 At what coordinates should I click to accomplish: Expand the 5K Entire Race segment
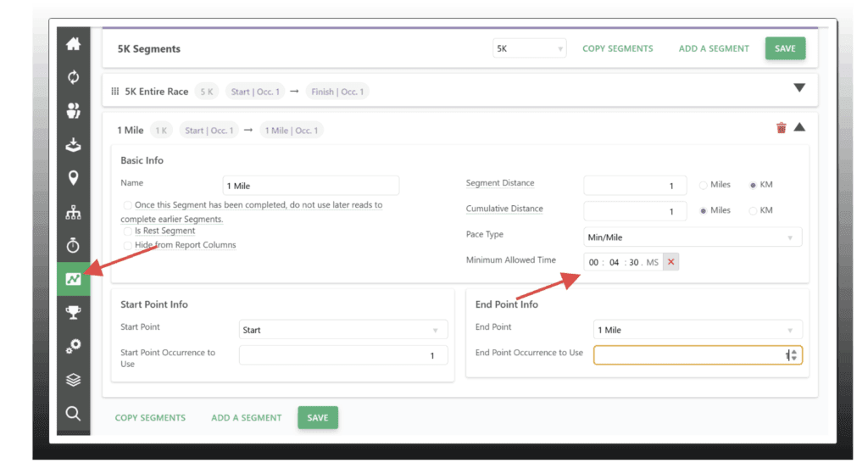pyautogui.click(x=798, y=87)
